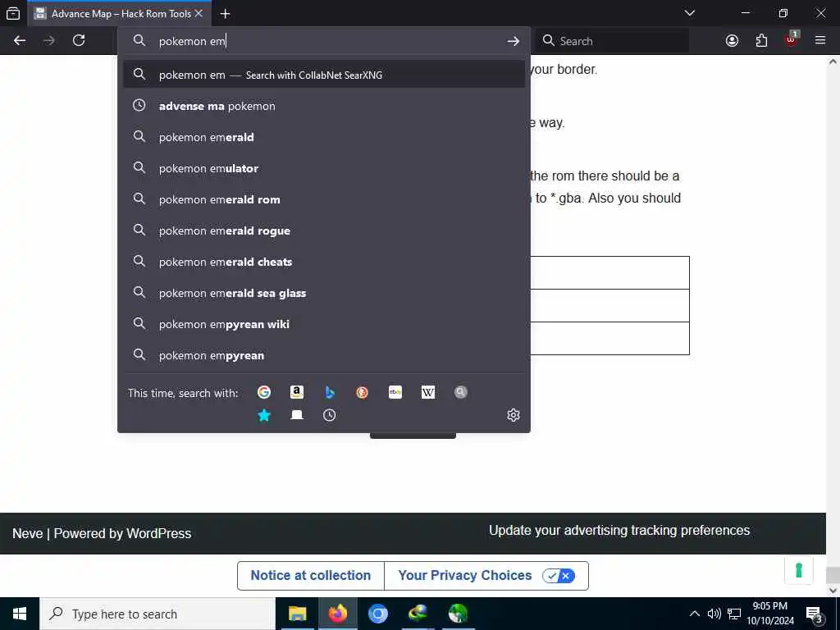Search this time with Wikipedia
This screenshot has width=840, height=630.
[x=428, y=392]
